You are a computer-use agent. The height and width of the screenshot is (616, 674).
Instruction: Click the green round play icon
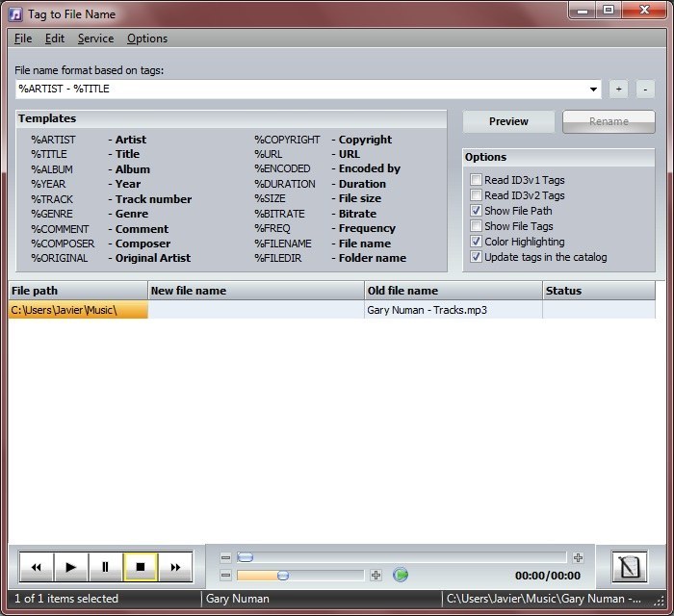click(x=401, y=575)
